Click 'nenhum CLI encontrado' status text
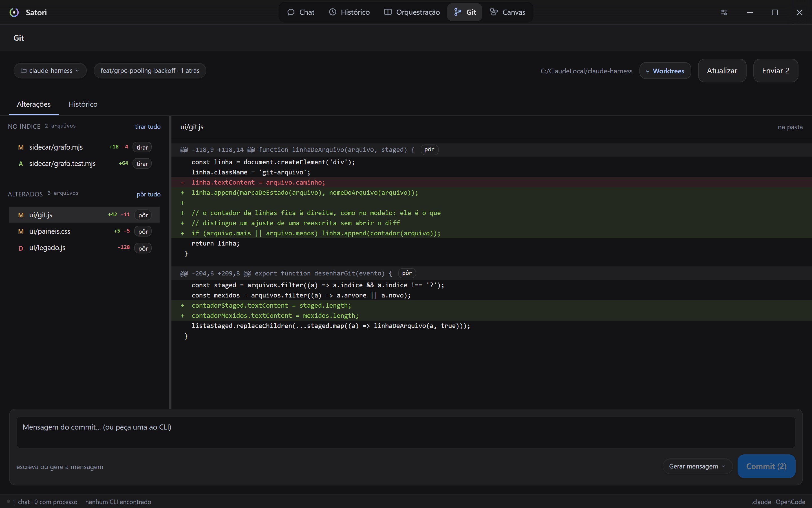Screen dimensions: 812x508 pos(118,502)
